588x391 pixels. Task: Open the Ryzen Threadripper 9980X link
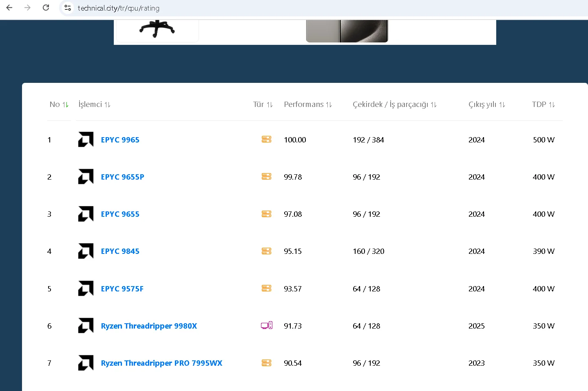point(149,326)
